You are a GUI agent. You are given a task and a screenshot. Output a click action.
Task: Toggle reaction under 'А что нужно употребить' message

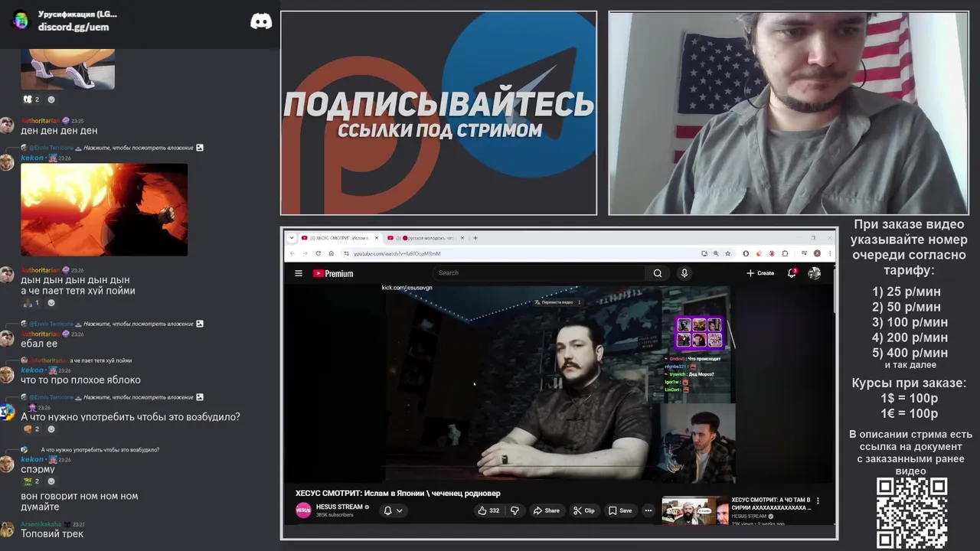pyautogui.click(x=31, y=429)
